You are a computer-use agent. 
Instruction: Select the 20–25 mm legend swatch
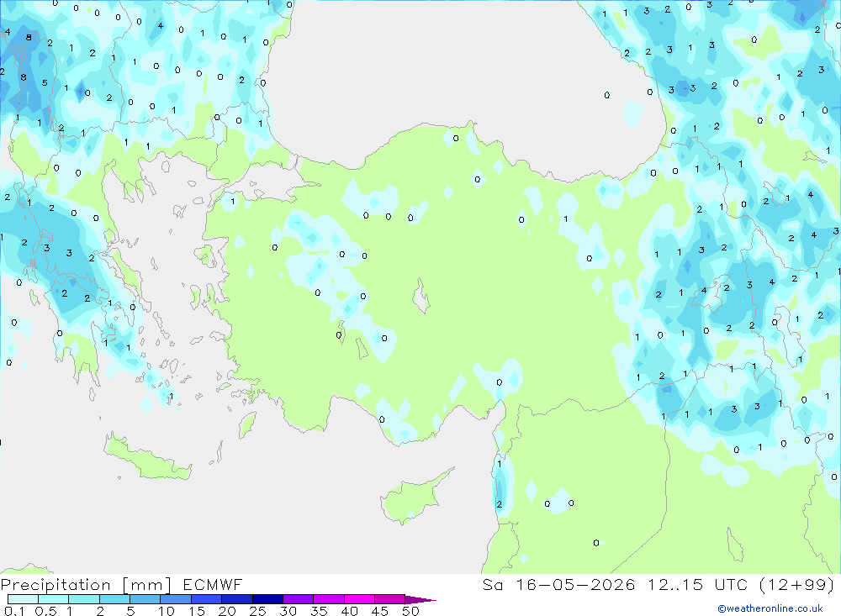pyautogui.click(x=236, y=599)
